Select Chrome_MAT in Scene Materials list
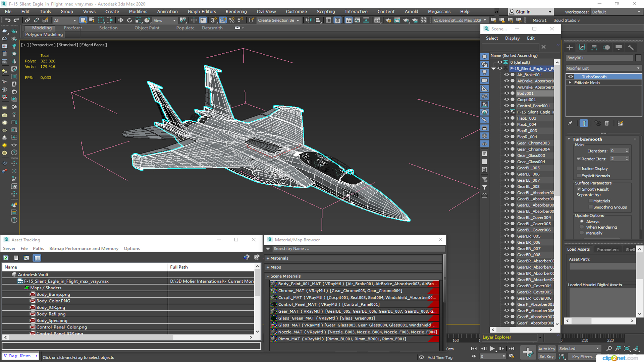Viewport: 644px width, 362px height. (x=355, y=291)
